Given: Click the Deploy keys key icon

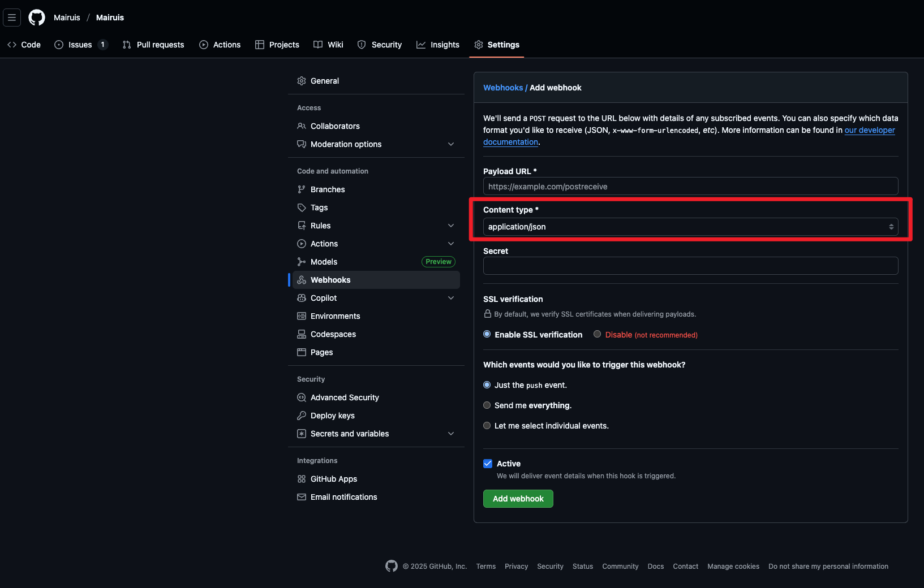Looking at the screenshot, I should 302,416.
